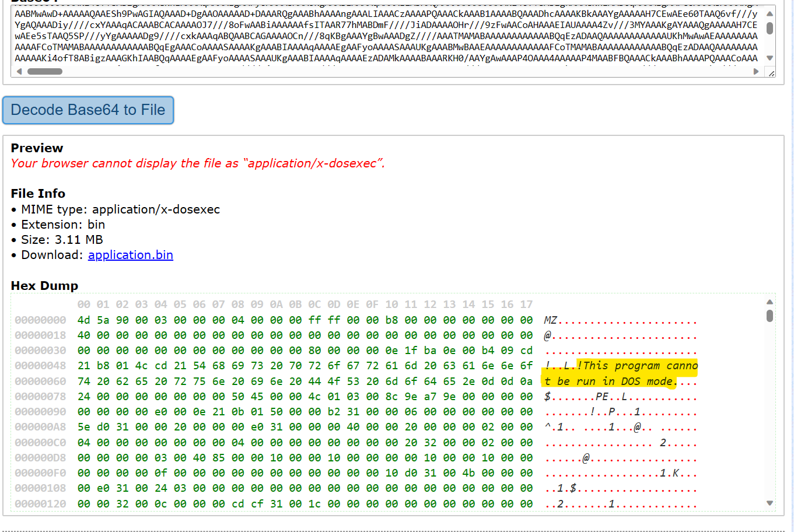Screen dimensions: 794x532
Task: Click the Base64 vertical scrollbar thumb
Action: [769, 28]
